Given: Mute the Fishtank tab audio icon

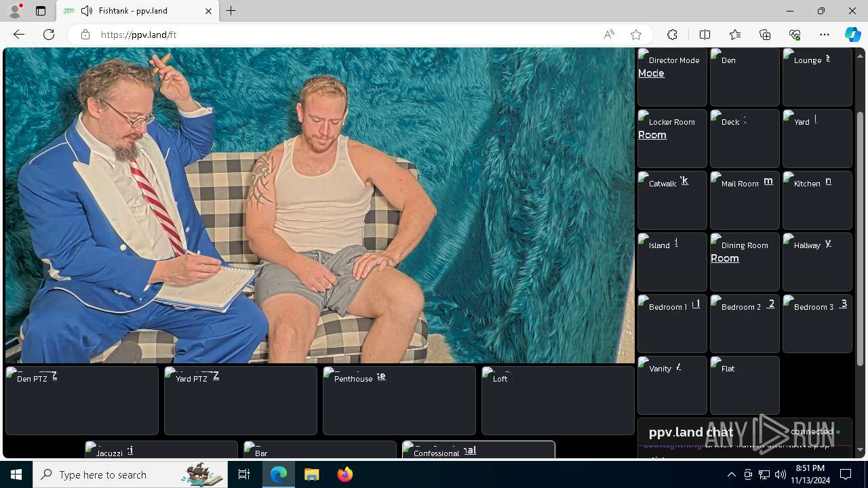Looking at the screenshot, I should click(x=86, y=11).
